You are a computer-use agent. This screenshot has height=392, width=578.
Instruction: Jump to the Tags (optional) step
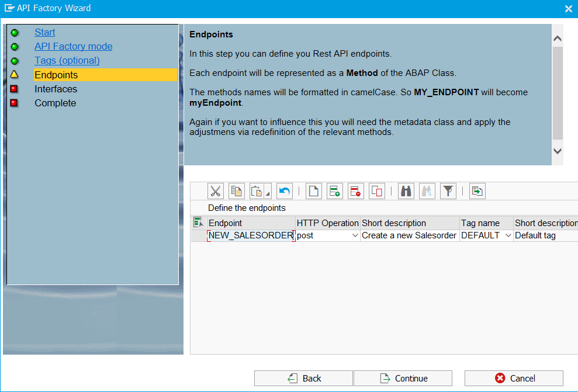(x=67, y=61)
